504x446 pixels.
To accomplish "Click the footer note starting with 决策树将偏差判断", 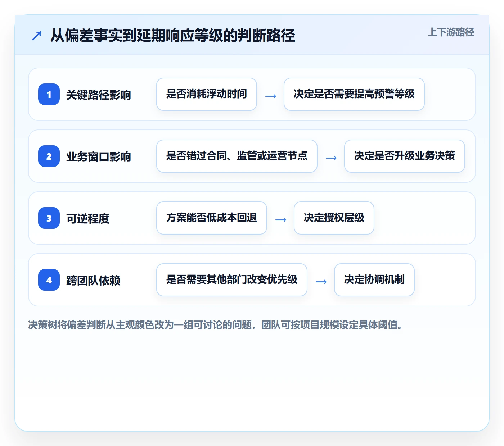I will [x=216, y=325].
